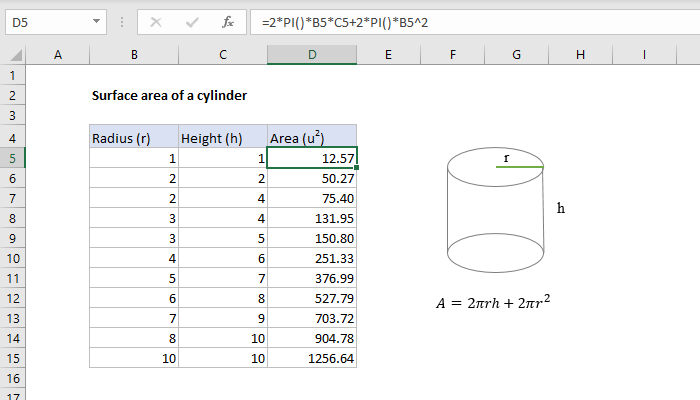Select column D header
The height and width of the screenshot is (400, 700).
tap(312, 55)
